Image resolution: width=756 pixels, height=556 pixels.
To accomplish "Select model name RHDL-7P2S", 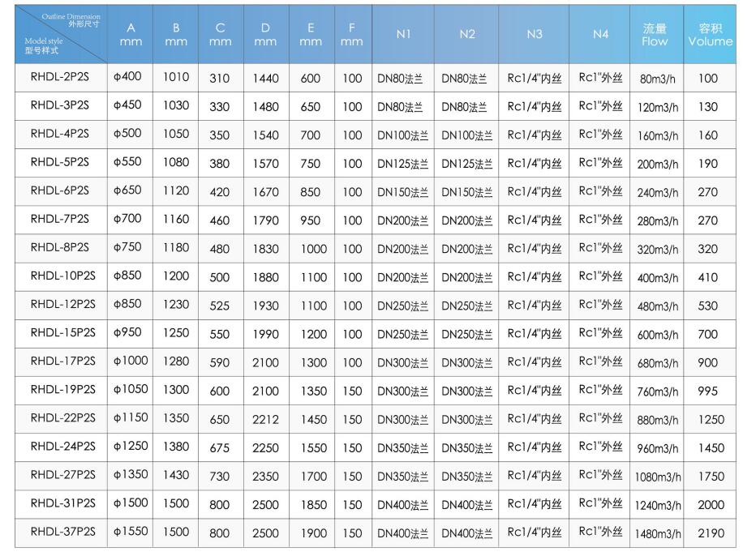I will coord(60,219).
